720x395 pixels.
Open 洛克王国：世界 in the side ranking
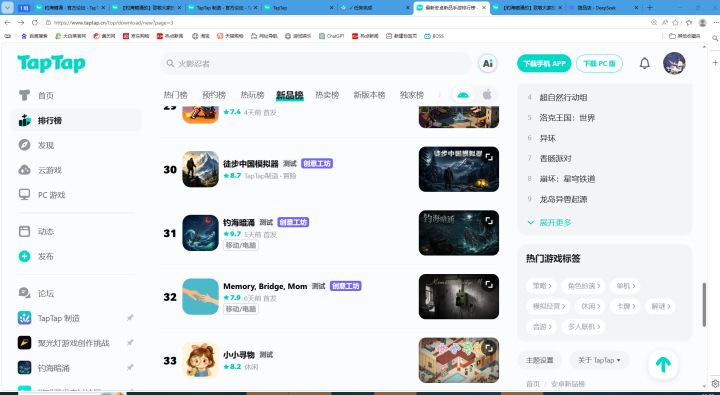[x=567, y=118]
